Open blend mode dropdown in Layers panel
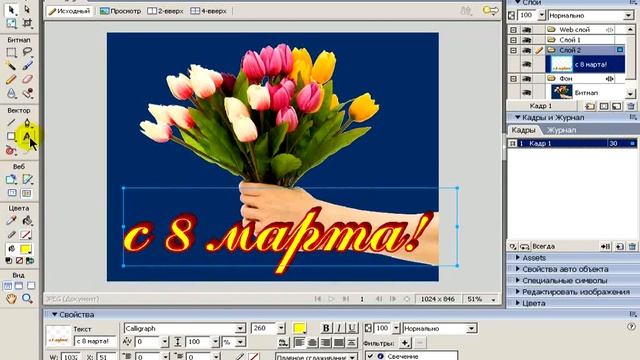Screen dimensions: 640x360 629,16
